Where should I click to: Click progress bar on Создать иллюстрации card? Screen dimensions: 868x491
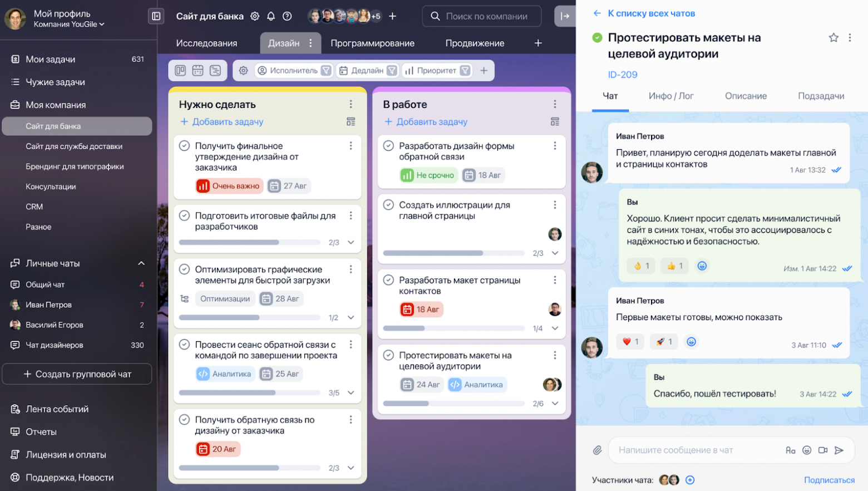454,253
